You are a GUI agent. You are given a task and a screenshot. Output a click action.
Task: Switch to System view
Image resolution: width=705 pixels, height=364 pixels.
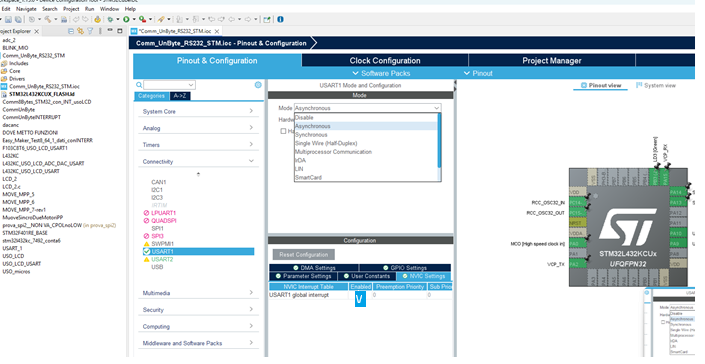tap(656, 85)
